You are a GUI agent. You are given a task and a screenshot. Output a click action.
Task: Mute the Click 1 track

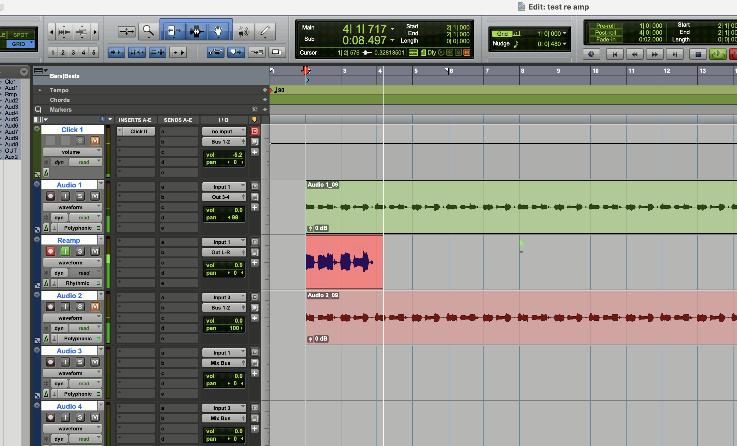[95, 141]
